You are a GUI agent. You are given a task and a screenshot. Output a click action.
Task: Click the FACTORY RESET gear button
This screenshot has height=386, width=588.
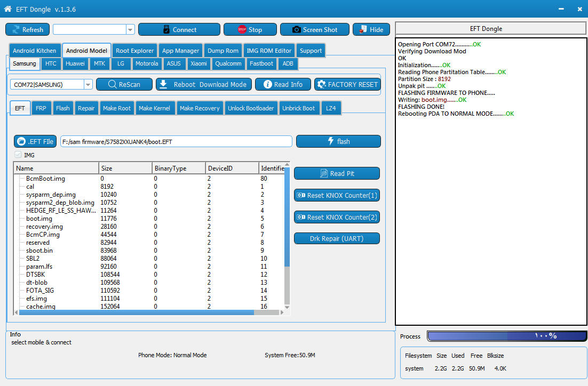coord(348,85)
